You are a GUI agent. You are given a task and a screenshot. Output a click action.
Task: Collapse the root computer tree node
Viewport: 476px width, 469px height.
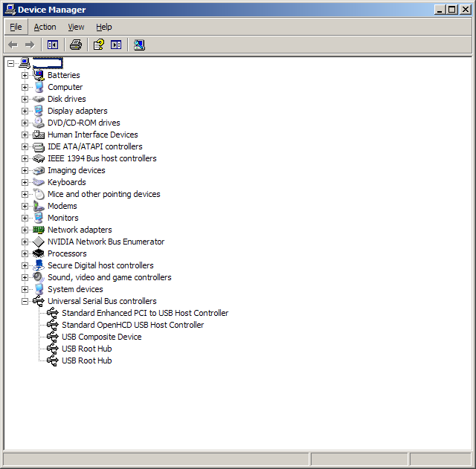[10, 63]
